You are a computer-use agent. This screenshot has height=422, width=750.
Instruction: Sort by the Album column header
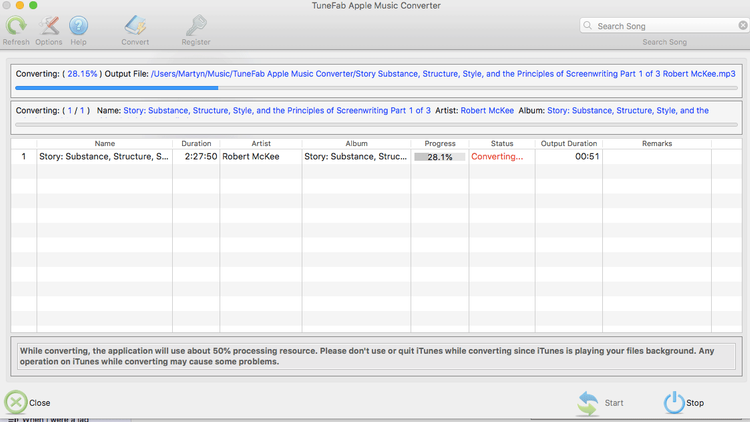356,144
